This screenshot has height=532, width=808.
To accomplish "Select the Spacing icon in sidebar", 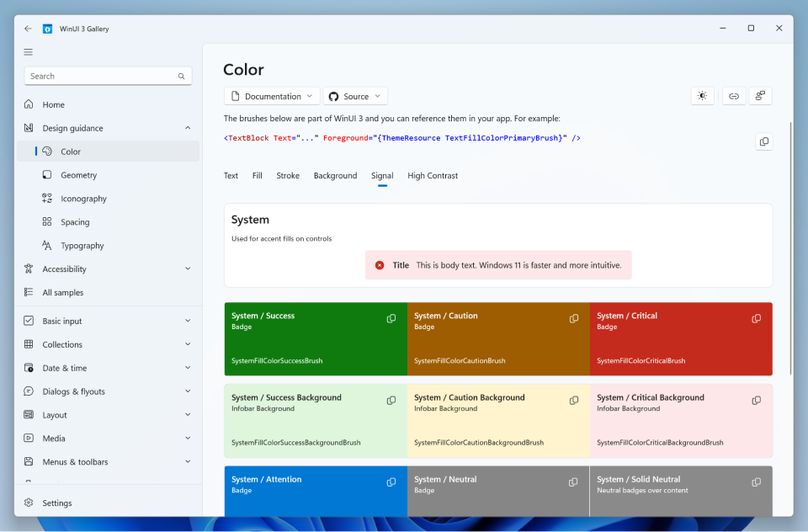I will [48, 221].
